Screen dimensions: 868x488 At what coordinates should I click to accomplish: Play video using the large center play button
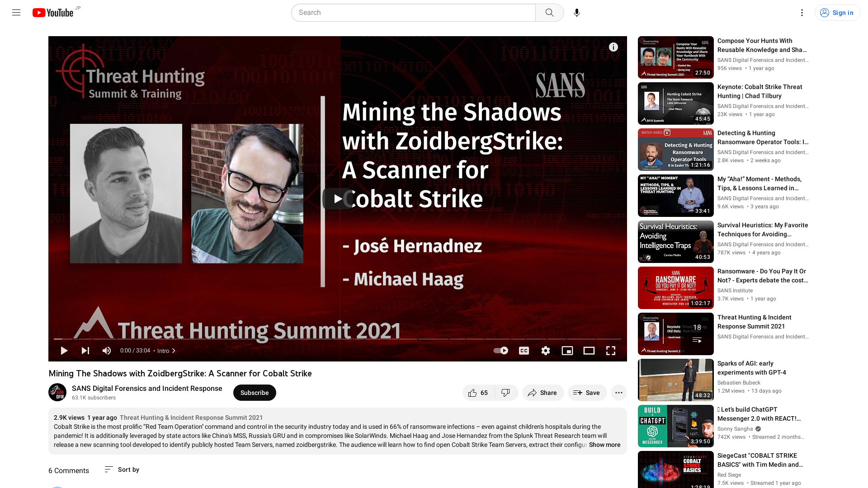(337, 199)
